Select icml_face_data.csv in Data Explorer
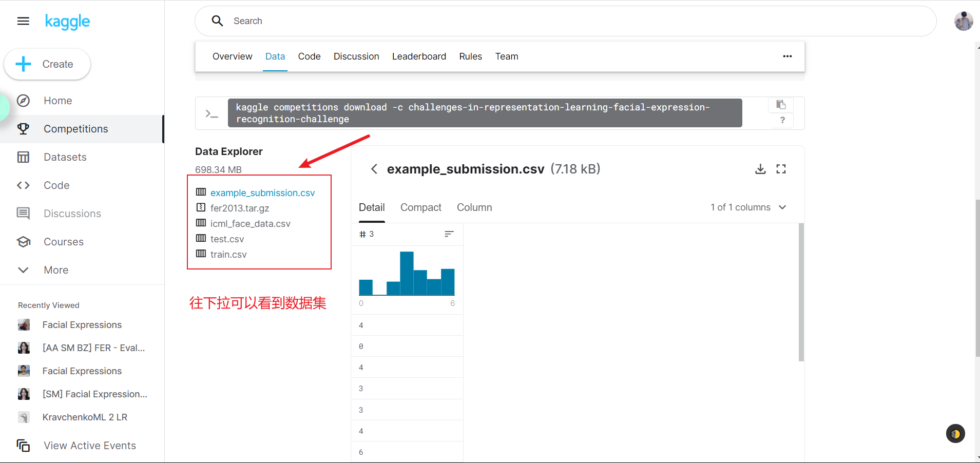Screen dimensions: 980x463 [250, 224]
